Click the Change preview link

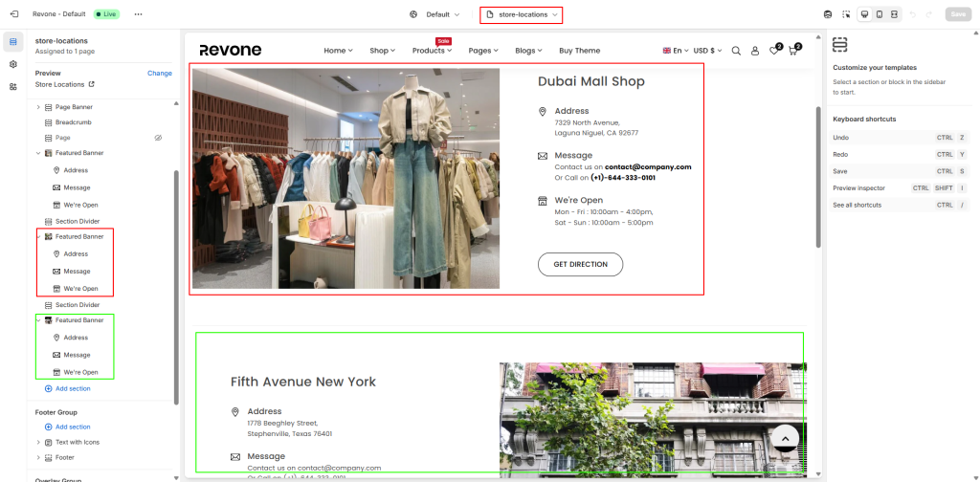tap(160, 73)
